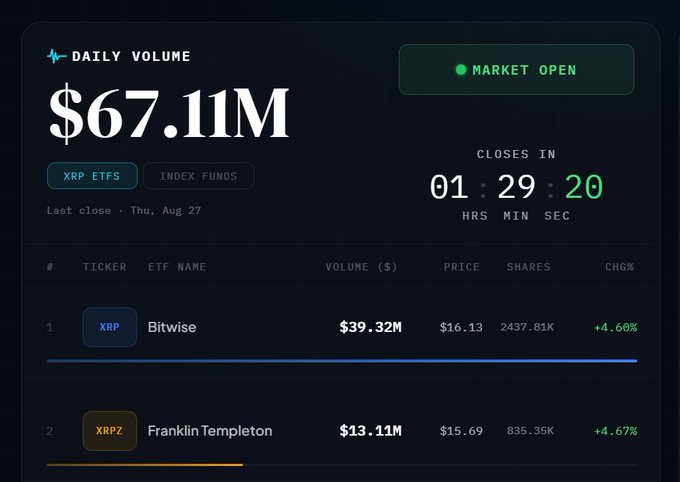The image size is (680, 482).
Task: Click the blue Bitwise volume bar
Action: 342,361
